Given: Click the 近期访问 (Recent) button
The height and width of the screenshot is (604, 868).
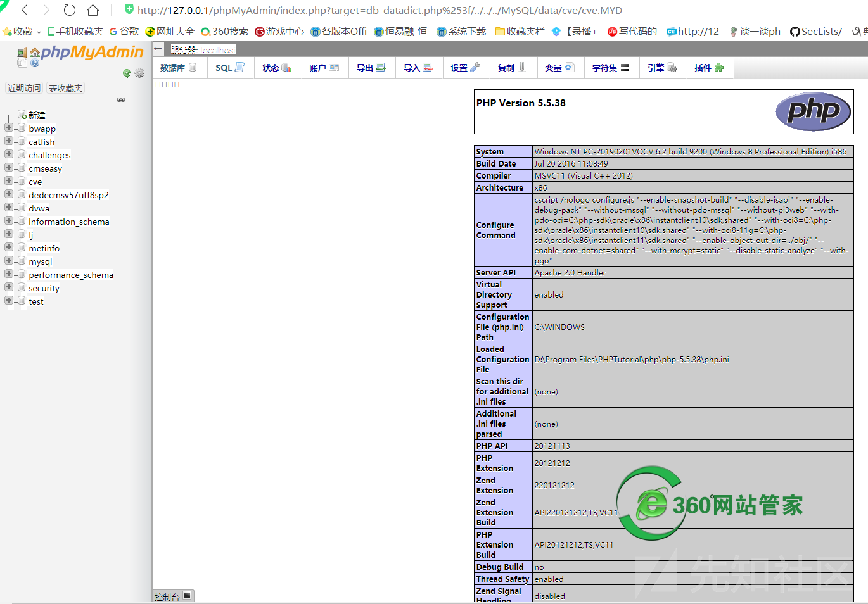Looking at the screenshot, I should [24, 88].
